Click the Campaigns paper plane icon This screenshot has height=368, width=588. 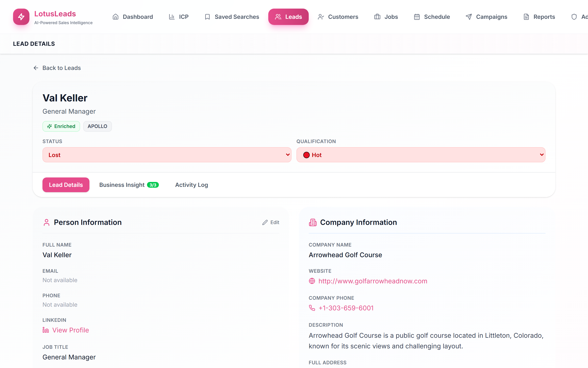[469, 17]
